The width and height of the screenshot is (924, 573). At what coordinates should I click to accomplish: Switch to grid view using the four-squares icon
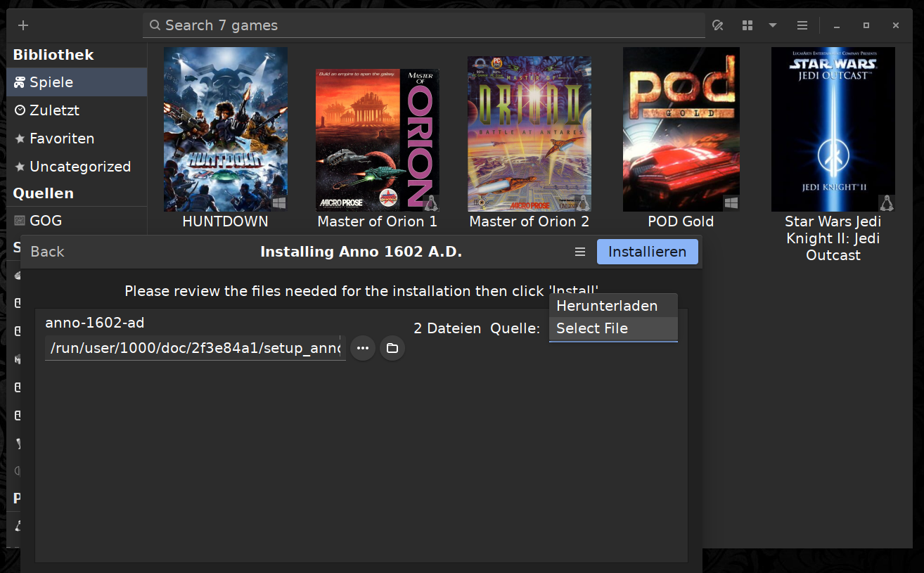click(747, 25)
